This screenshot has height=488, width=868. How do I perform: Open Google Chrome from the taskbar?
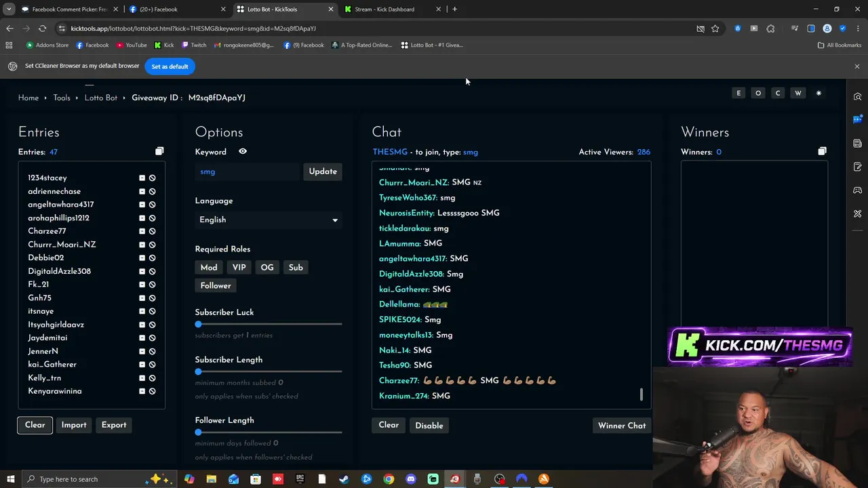click(x=389, y=479)
